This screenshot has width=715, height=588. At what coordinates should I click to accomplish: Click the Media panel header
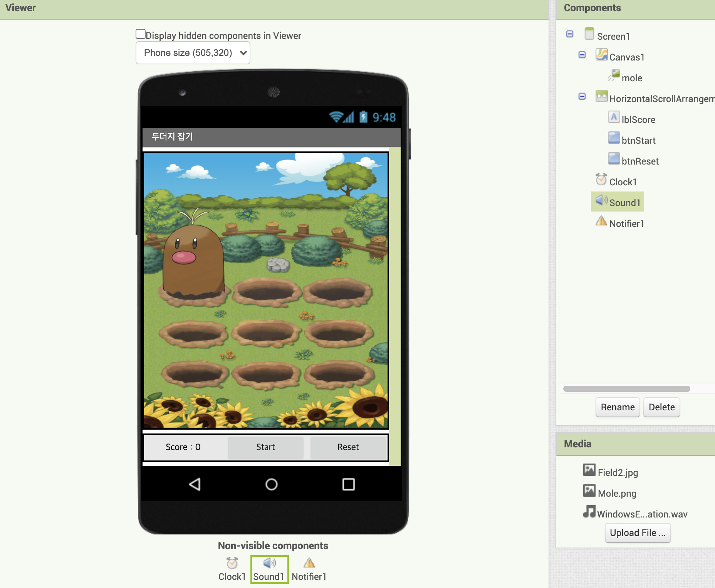pyautogui.click(x=636, y=444)
